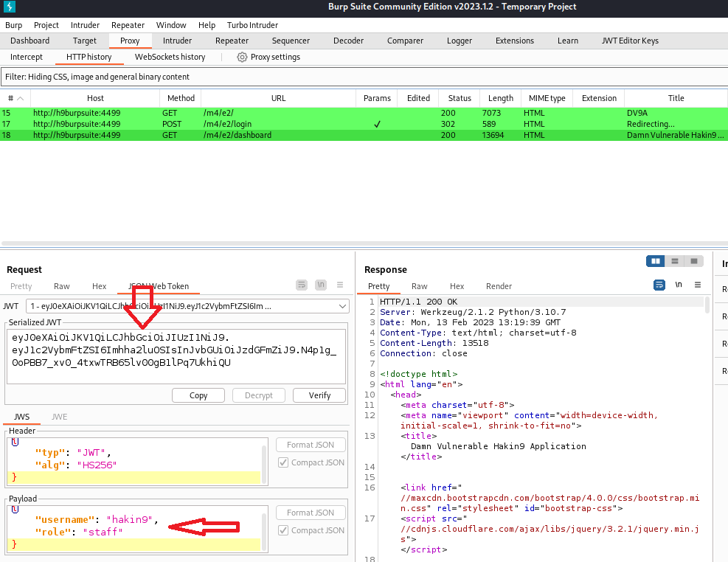Select history row 18 /m4/e2/dashboard

364,135
